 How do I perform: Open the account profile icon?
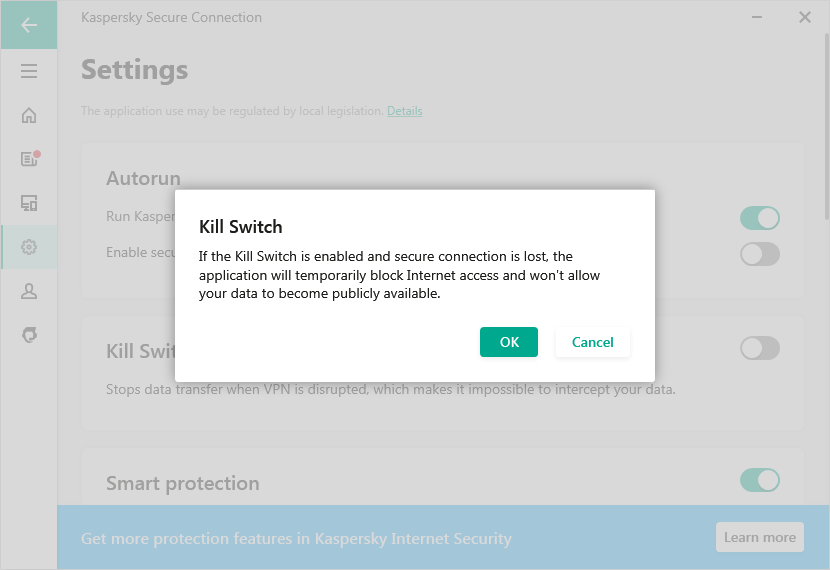(29, 291)
